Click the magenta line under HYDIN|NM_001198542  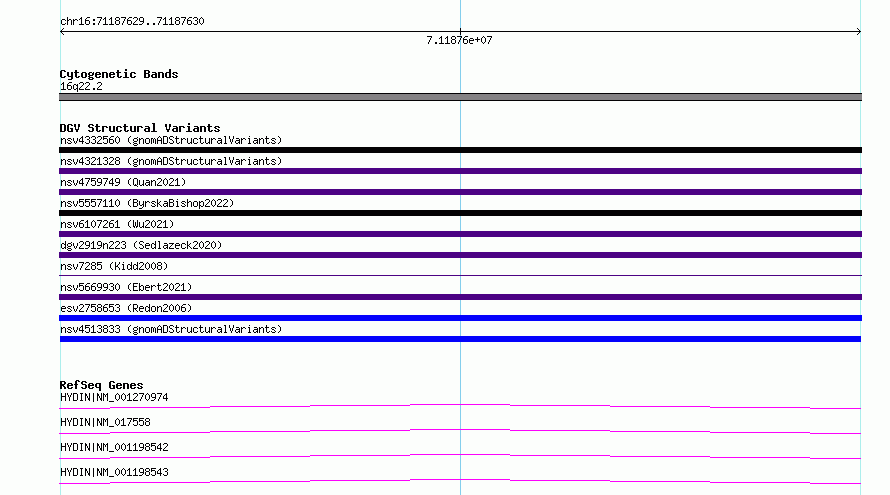click(x=460, y=456)
